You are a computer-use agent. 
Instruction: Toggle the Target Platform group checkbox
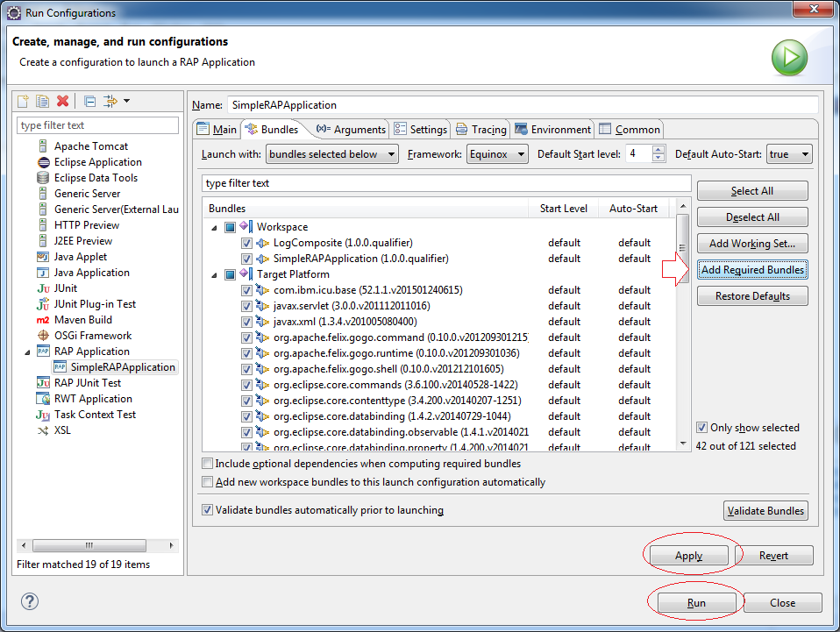[230, 274]
